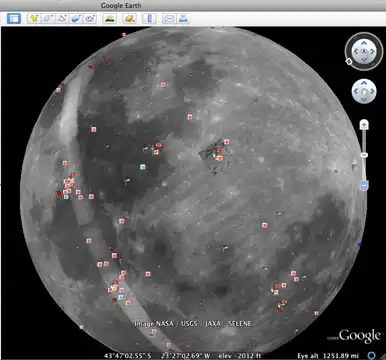Zoom out with the minus button
Image resolution: width=386 pixels, height=360 pixels.
click(x=364, y=185)
